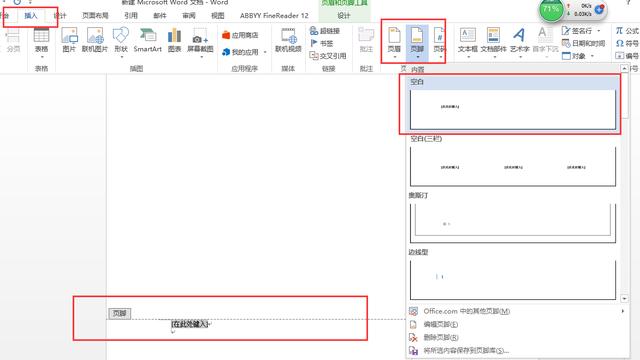Viewport: 640px width, 360px height.
Task: Open the 艺术字 WordArt gallery
Action: point(519,42)
